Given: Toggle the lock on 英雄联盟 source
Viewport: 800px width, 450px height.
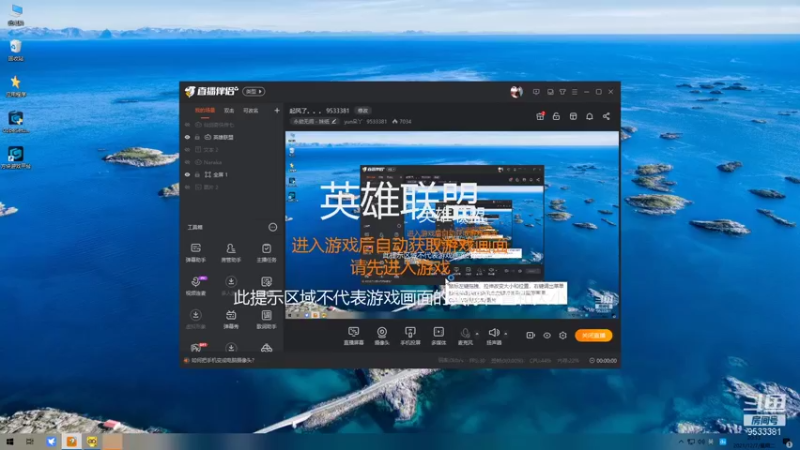Looking at the screenshot, I should pos(197,137).
